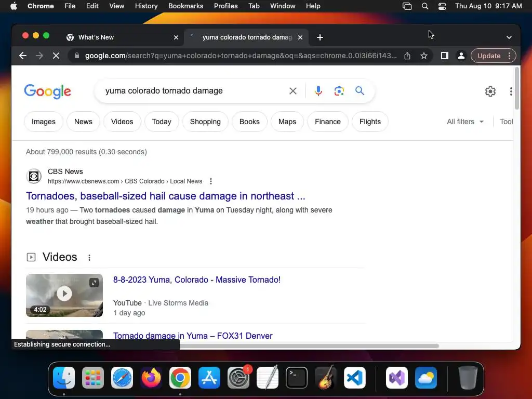Open more options for Videos section

89,258
